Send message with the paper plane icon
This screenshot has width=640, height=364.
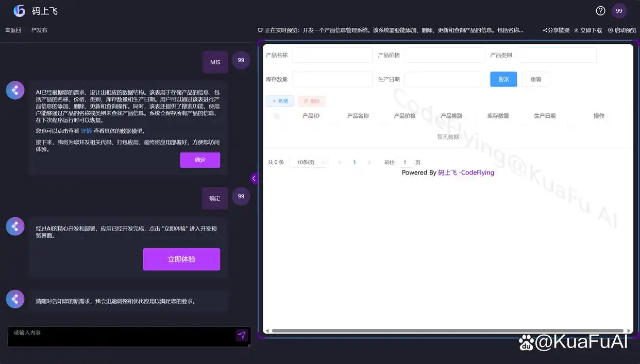(x=242, y=335)
